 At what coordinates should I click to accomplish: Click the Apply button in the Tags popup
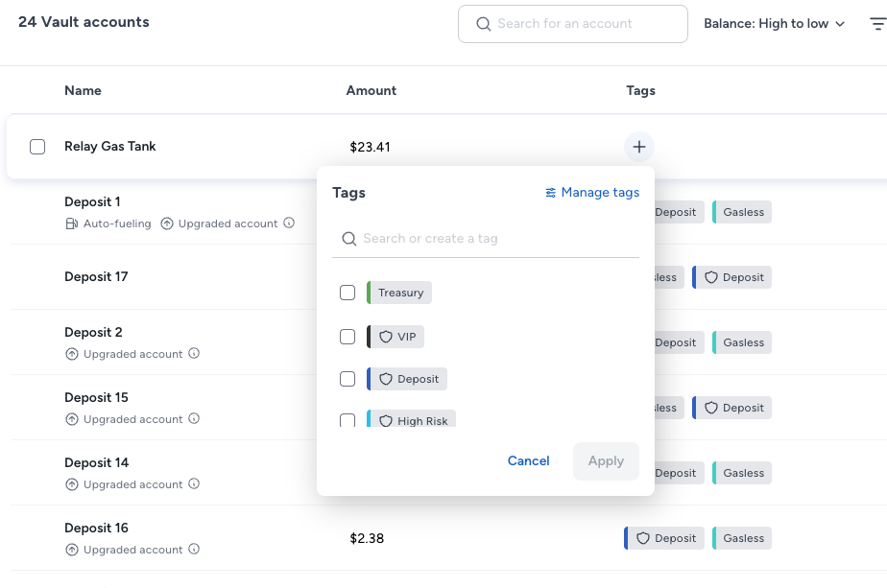tap(606, 461)
